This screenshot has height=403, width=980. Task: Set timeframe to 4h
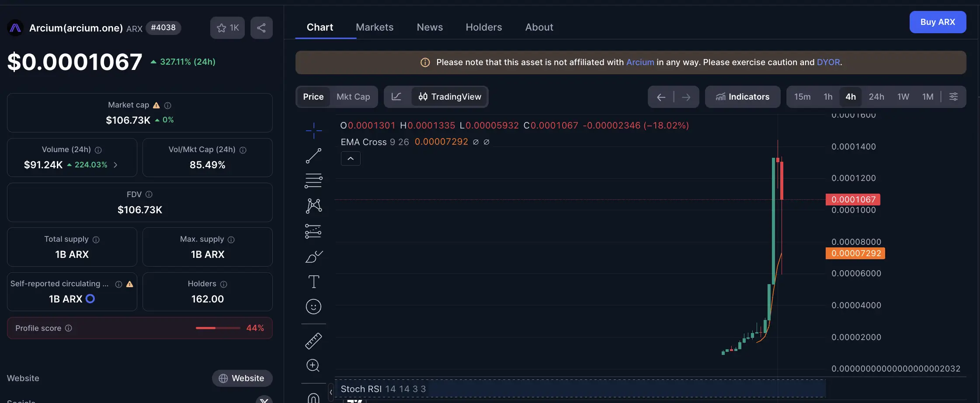pos(851,97)
